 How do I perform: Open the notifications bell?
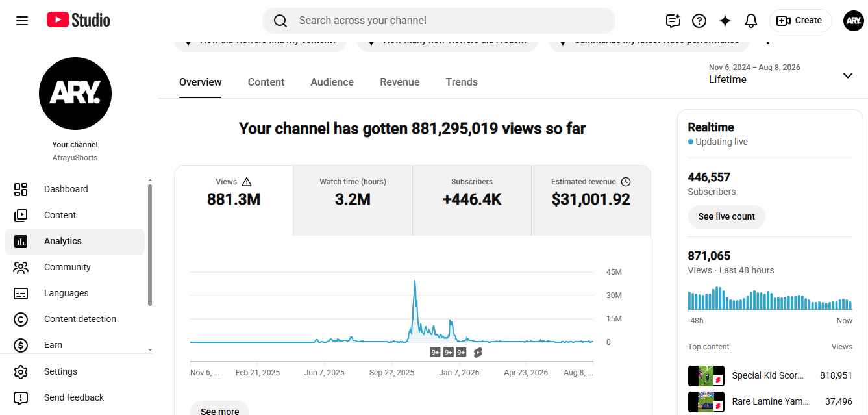751,21
